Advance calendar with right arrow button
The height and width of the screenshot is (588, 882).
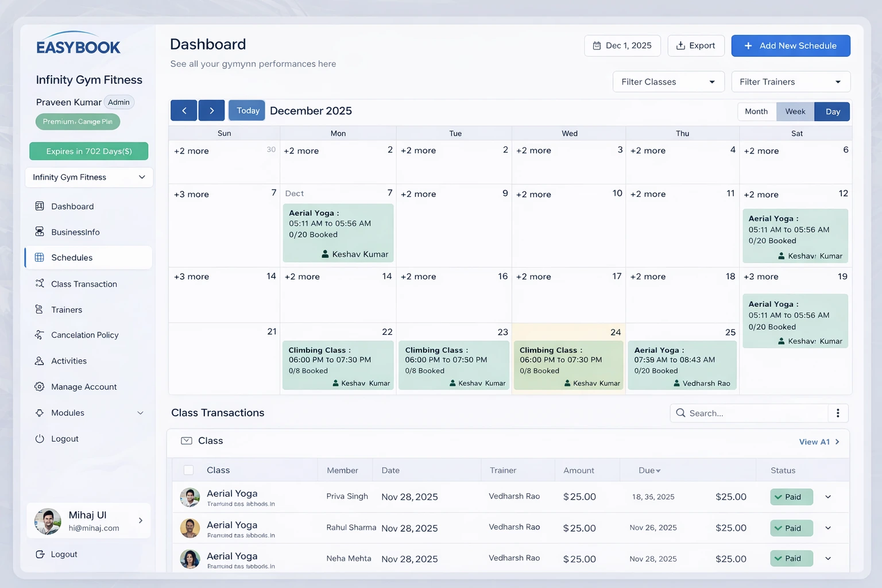[x=211, y=111]
